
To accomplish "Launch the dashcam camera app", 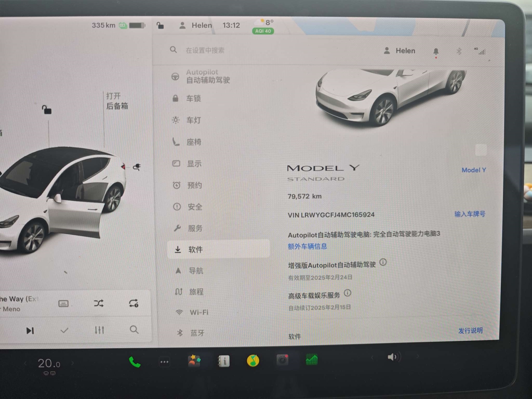I will point(283,360).
